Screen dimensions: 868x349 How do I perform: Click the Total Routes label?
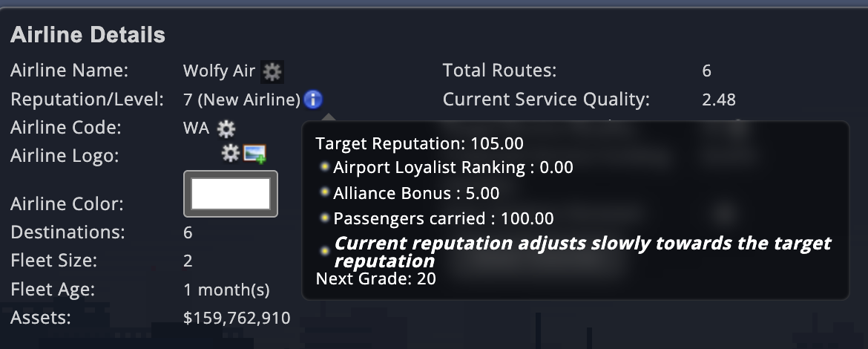click(499, 71)
